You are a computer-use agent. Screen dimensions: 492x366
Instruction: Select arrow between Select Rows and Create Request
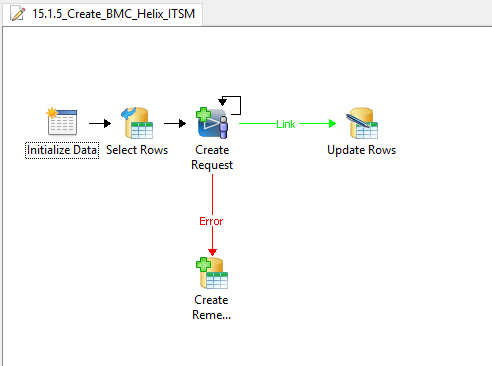click(175, 123)
